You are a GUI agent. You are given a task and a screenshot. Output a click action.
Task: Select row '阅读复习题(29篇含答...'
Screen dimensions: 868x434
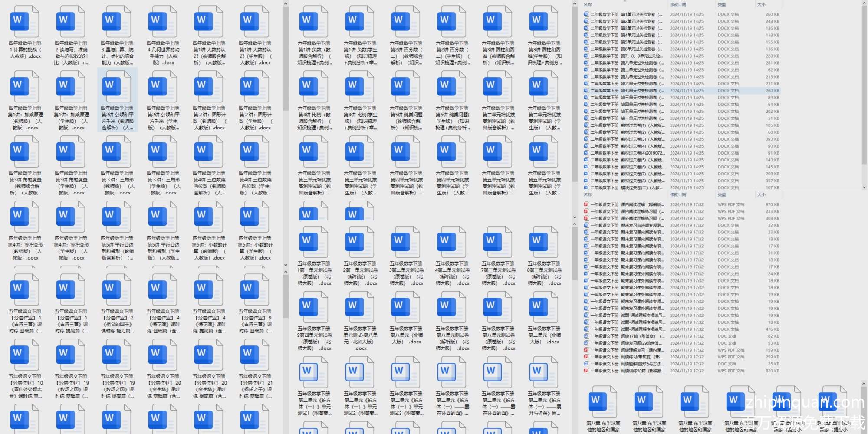pos(681,343)
